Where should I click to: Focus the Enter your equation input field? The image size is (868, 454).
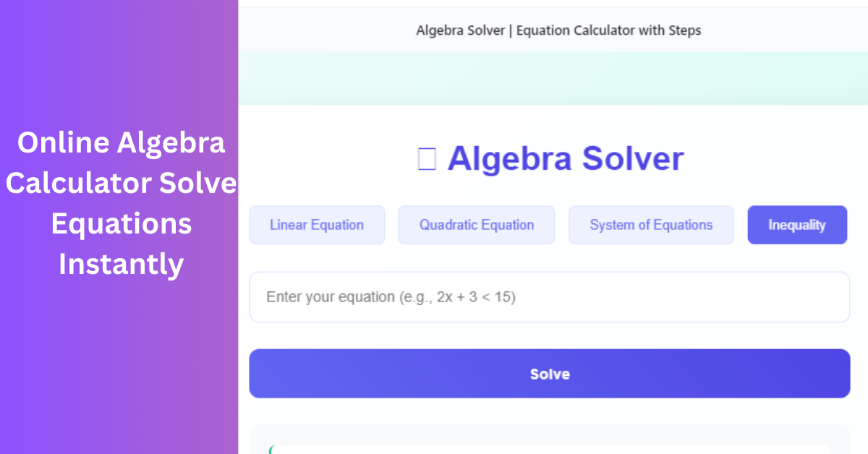[549, 297]
